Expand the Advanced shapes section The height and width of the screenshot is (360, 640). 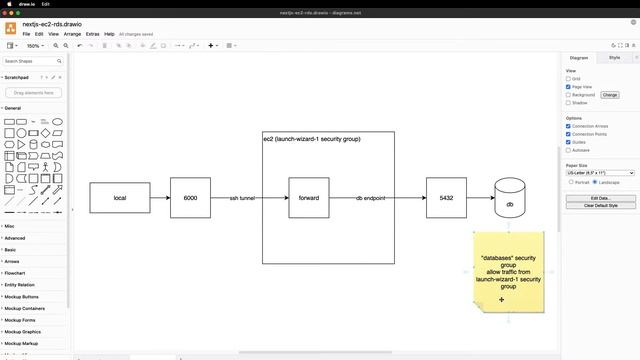(x=15, y=238)
